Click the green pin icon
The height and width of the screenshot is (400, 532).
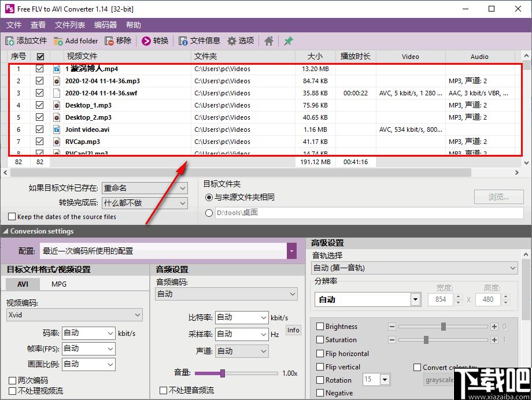pyautogui.click(x=288, y=41)
